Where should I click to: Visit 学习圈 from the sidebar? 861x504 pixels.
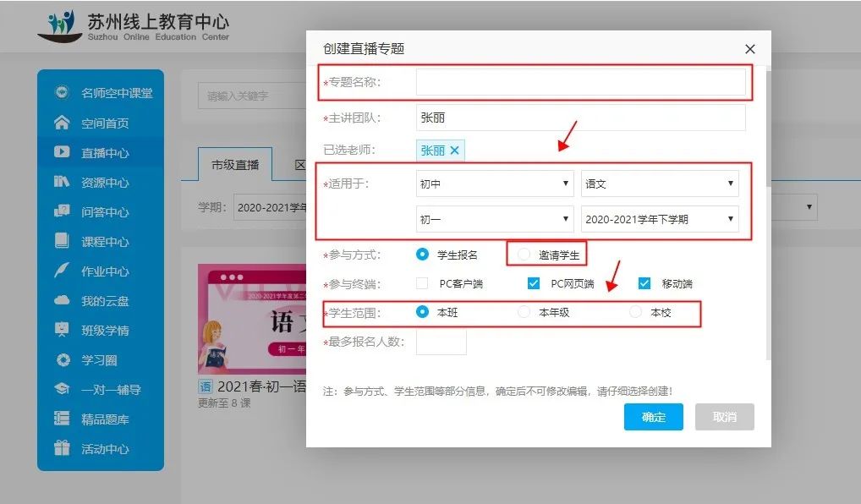pyautogui.click(x=91, y=360)
